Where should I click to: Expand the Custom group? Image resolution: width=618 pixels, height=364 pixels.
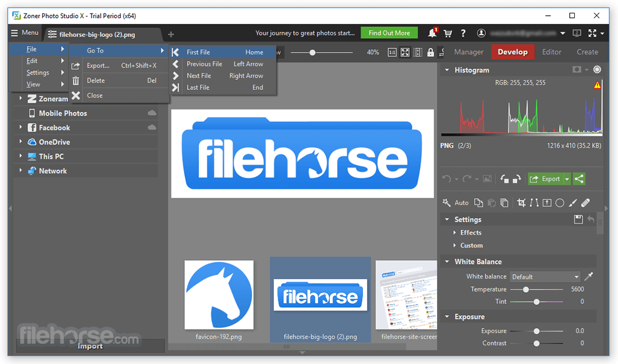tap(455, 245)
